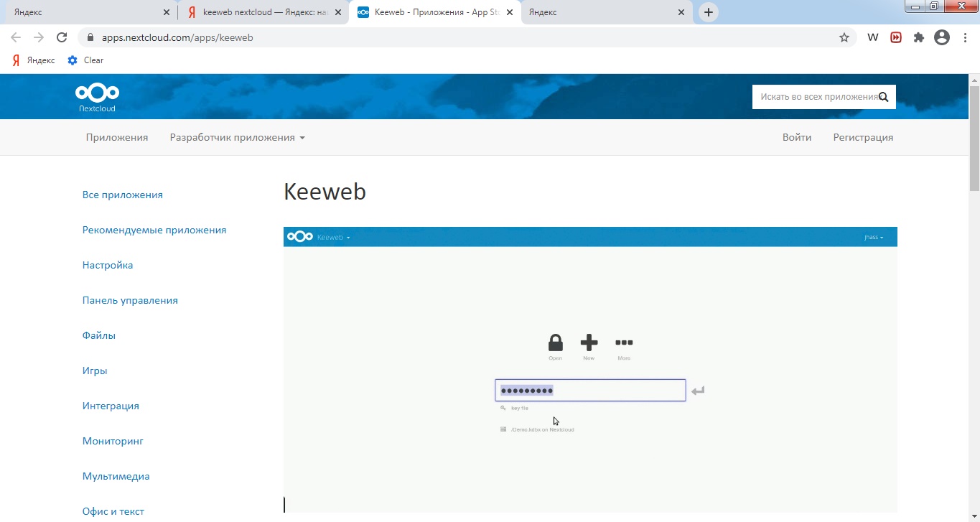
Task: Open the Войти login link
Action: tap(796, 137)
